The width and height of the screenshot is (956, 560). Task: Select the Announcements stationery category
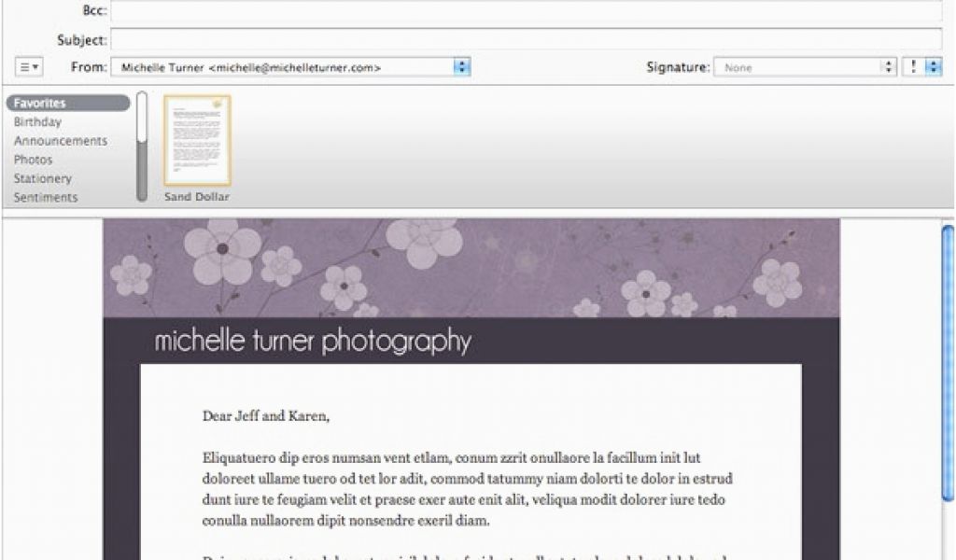[61, 141]
